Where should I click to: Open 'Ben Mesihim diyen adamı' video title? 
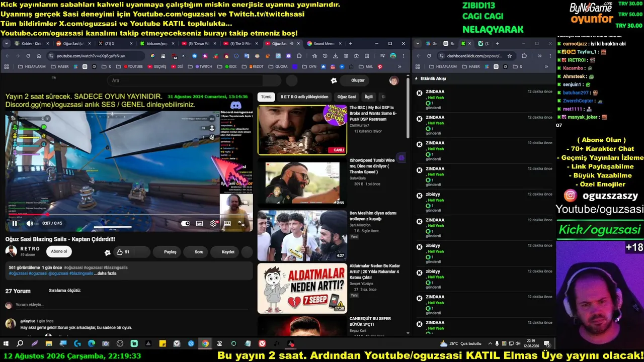pyautogui.click(x=373, y=216)
